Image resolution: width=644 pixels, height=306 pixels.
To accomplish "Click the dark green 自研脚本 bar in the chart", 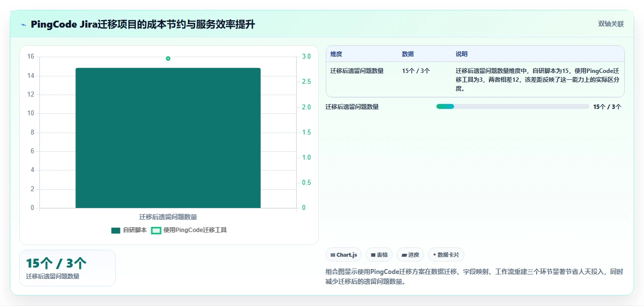I will click(x=168, y=138).
